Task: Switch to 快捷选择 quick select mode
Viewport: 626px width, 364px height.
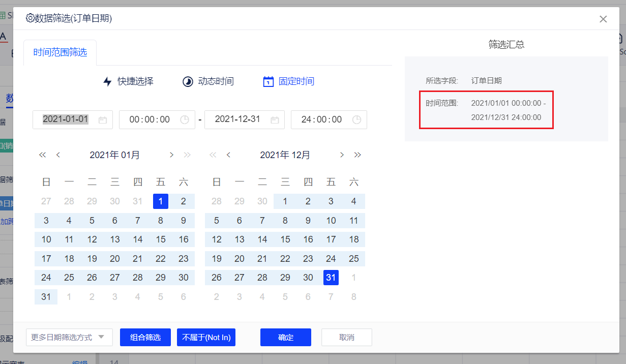Action: [128, 81]
